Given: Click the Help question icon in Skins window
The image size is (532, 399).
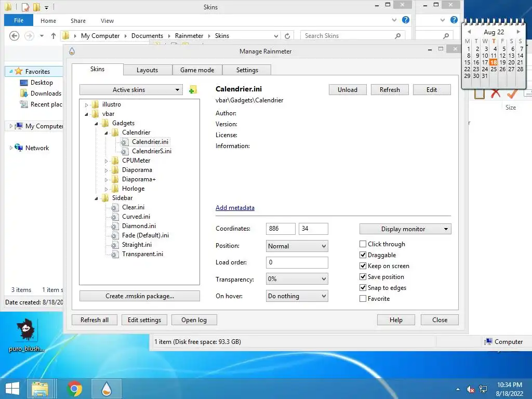Looking at the screenshot, I should click(405, 20).
